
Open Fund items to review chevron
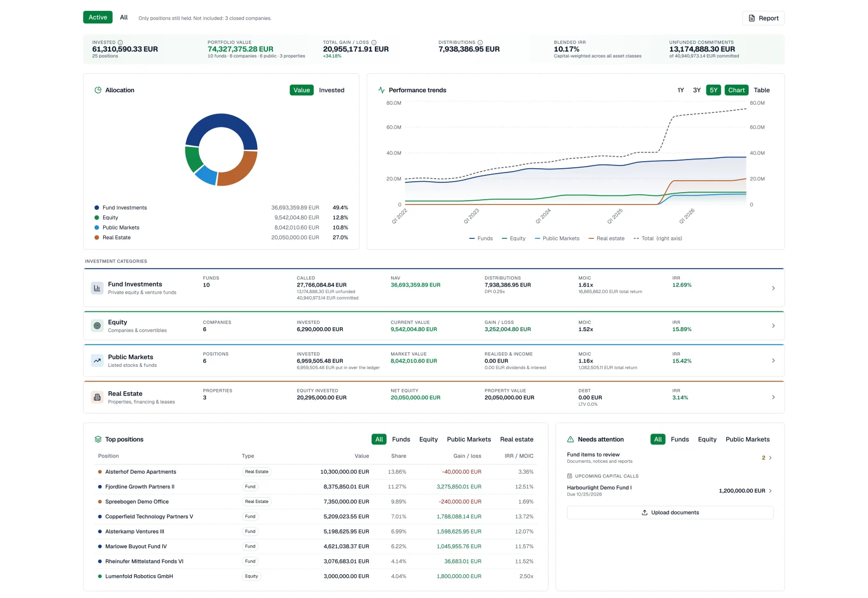tap(770, 458)
